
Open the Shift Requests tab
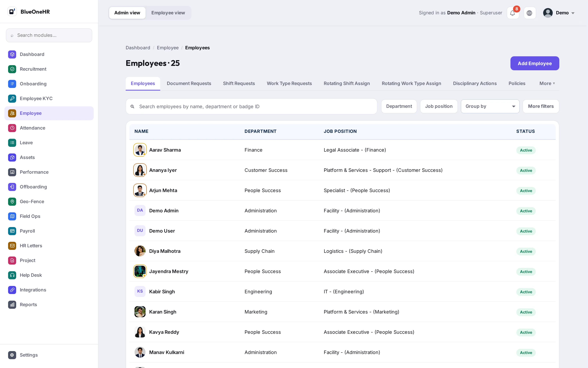(x=239, y=84)
